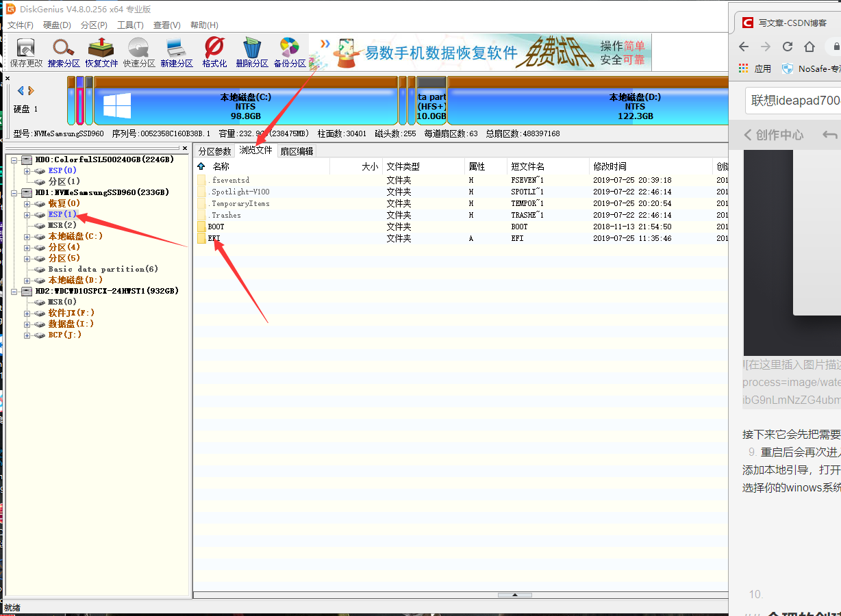Click the browser home icon in CSDN window
This screenshot has width=841, height=616.
pos(809,47)
